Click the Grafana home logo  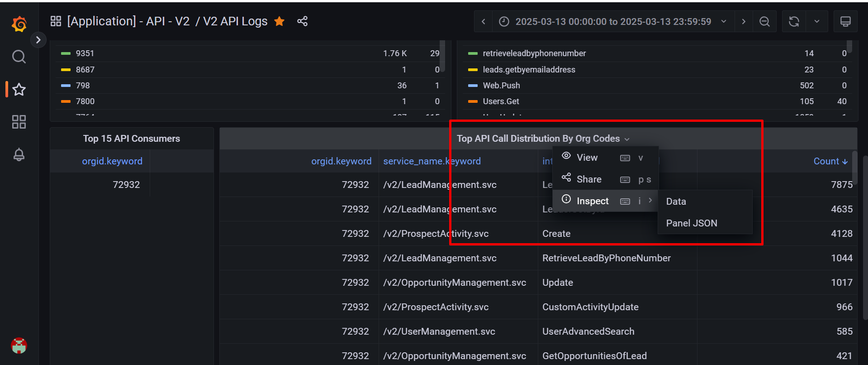coord(19,24)
